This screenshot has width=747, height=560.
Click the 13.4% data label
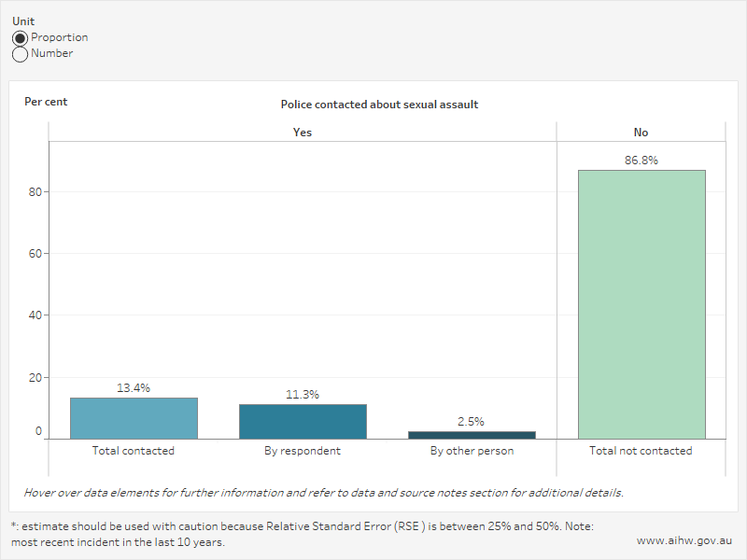(134, 387)
